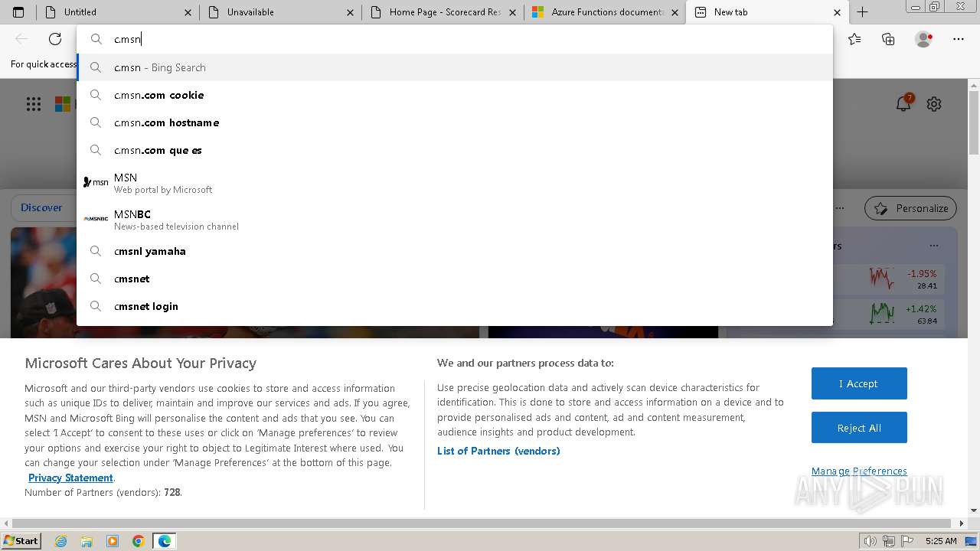
Task: Click the Microsoft Edge taskbar icon
Action: click(x=165, y=541)
